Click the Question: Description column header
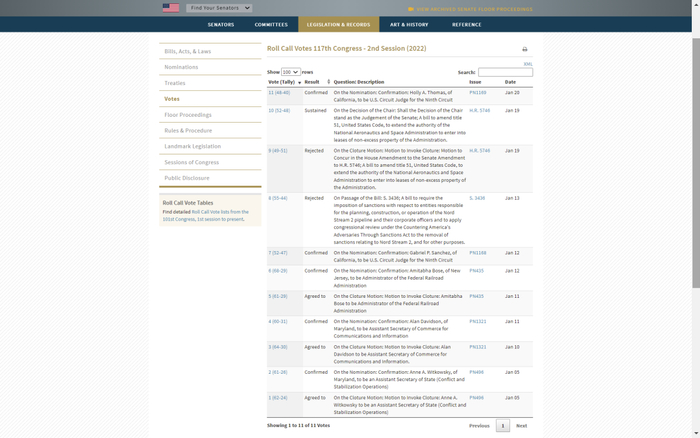 (358, 82)
